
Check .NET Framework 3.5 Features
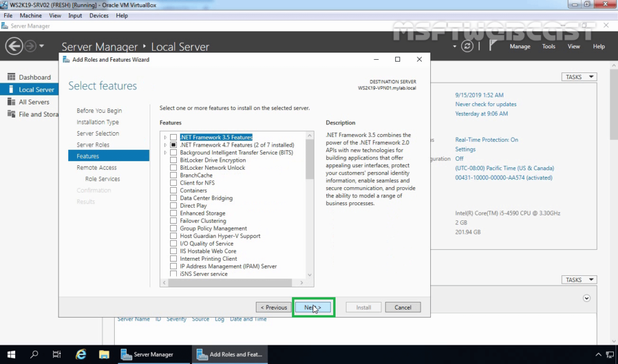point(173,137)
